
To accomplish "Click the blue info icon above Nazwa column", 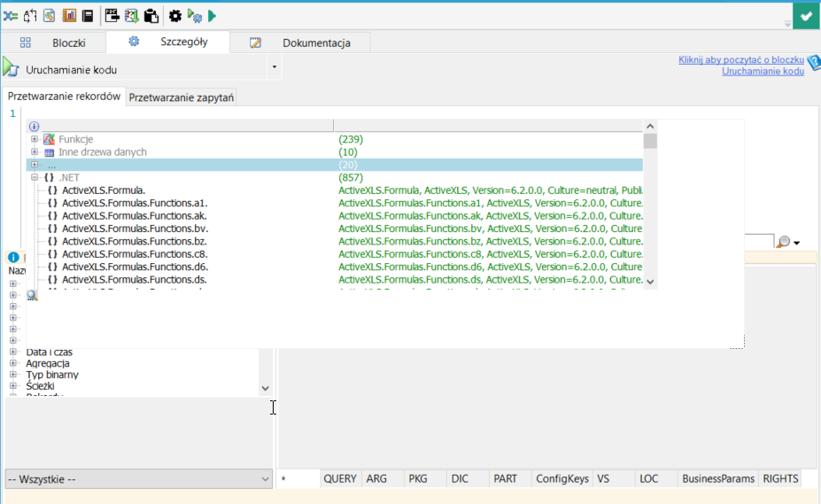I will click(x=13, y=257).
